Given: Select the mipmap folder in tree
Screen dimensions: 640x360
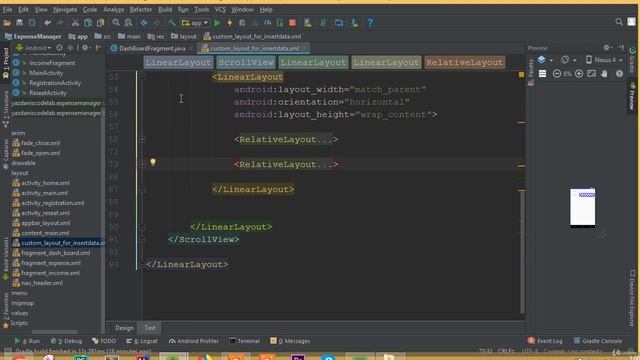Looking at the screenshot, I should pyautogui.click(x=22, y=303).
